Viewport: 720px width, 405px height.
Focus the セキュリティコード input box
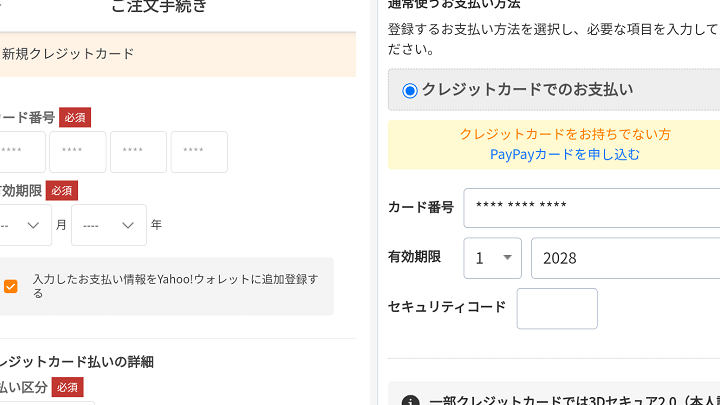click(x=557, y=308)
